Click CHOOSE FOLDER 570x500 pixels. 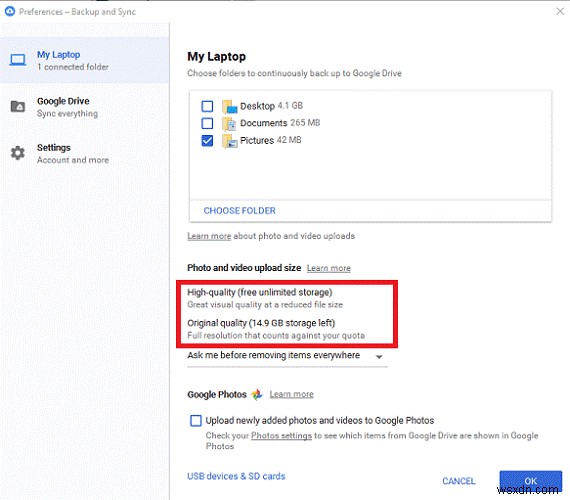click(240, 211)
